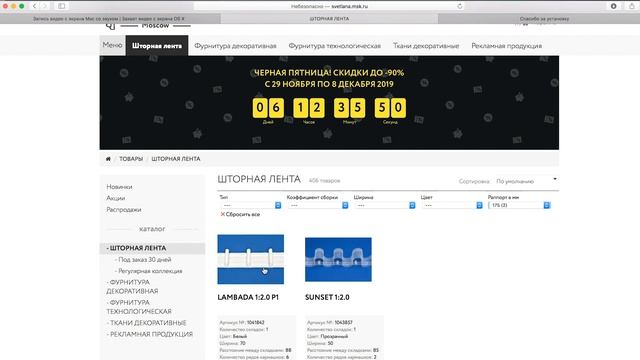Open the SUNSET product thumbnail
Image resolution: width=640 pixels, height=360 pixels.
coord(338,260)
